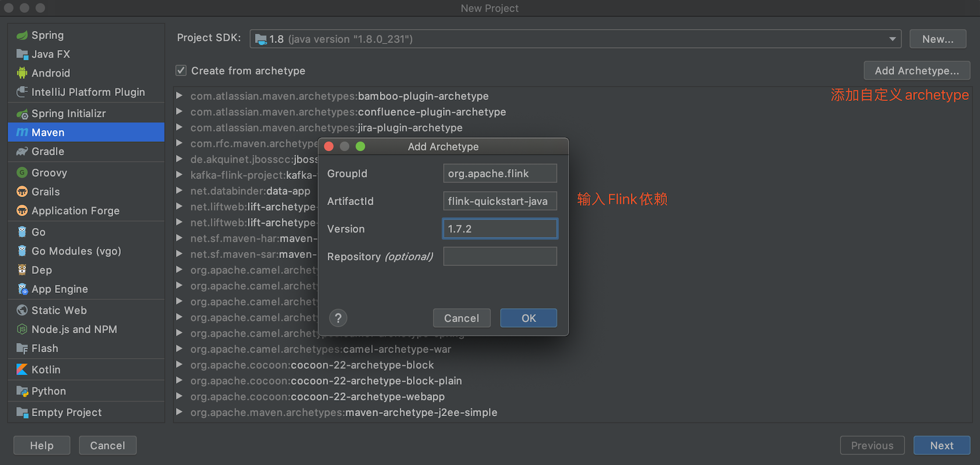The image size is (980, 465).
Task: Expand the cocoon-22-archetype-webapp entry
Action: pos(180,396)
